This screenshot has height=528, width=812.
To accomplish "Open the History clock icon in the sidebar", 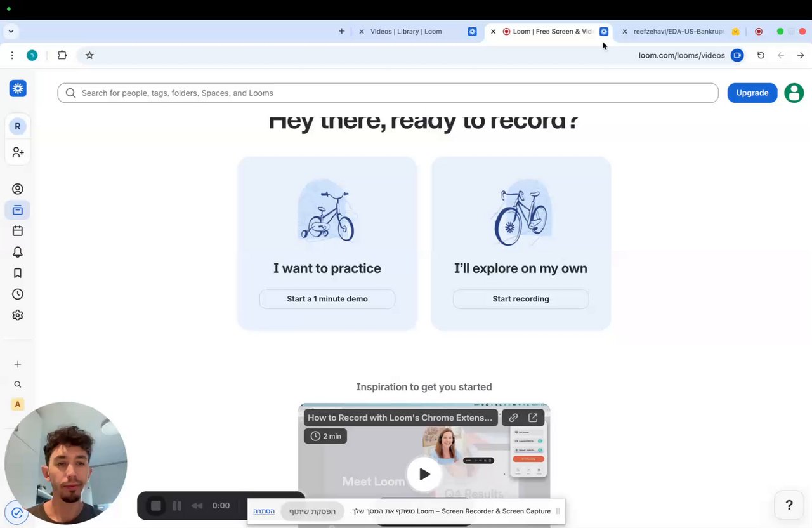I will point(18,294).
